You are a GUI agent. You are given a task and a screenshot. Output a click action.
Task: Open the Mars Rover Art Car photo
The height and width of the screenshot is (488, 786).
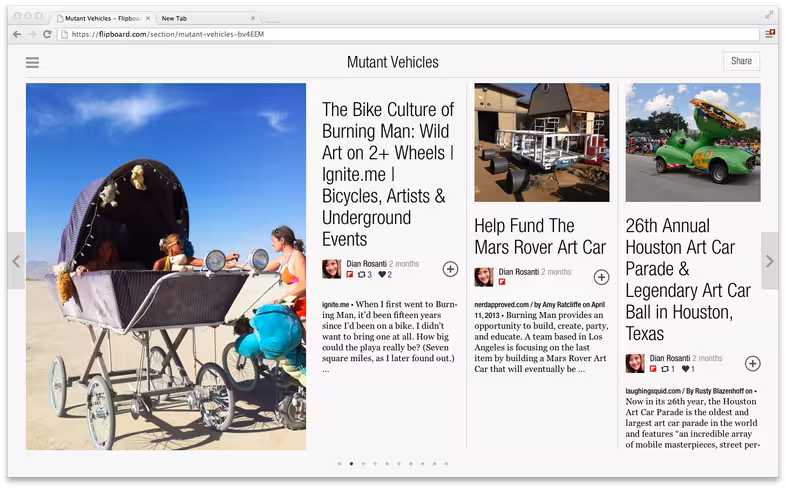[x=542, y=143]
